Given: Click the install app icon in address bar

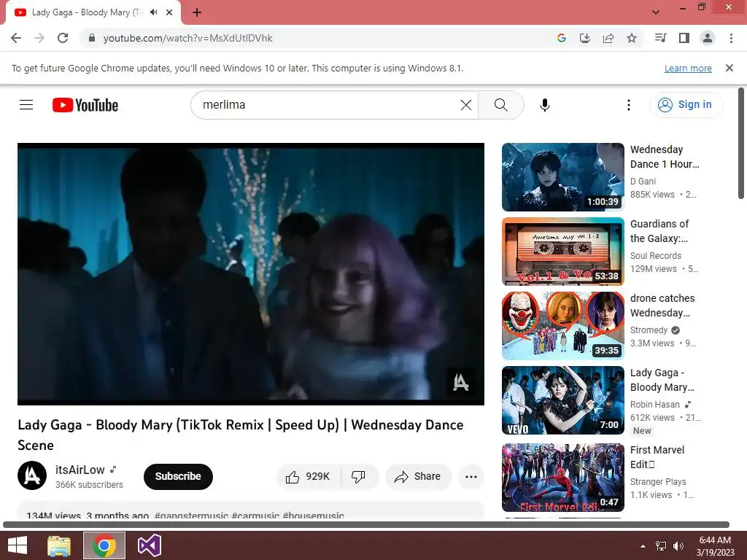Looking at the screenshot, I should (x=584, y=38).
